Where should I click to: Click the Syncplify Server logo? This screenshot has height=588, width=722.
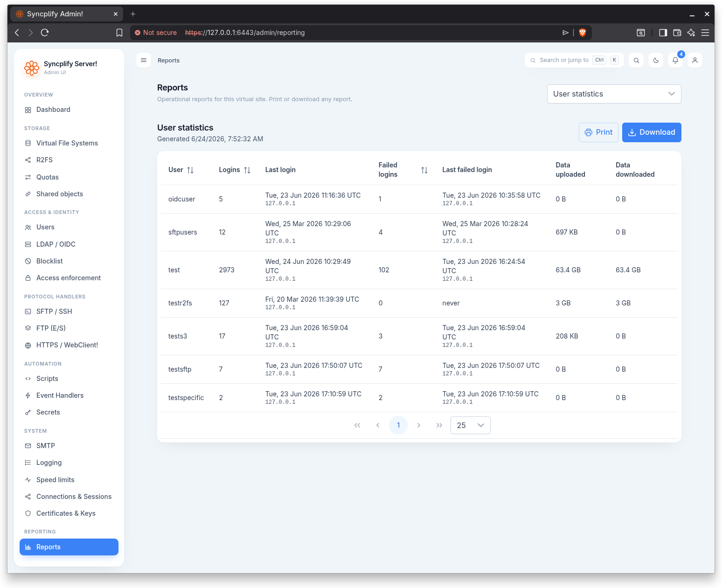pos(32,68)
